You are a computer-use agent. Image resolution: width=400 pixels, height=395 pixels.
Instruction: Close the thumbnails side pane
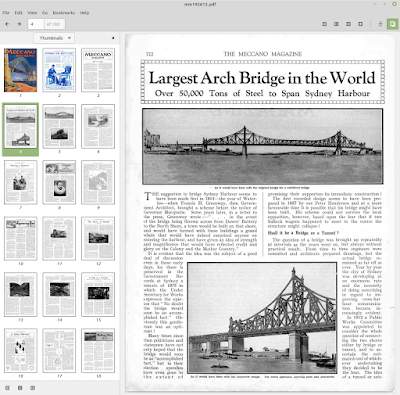113,38
